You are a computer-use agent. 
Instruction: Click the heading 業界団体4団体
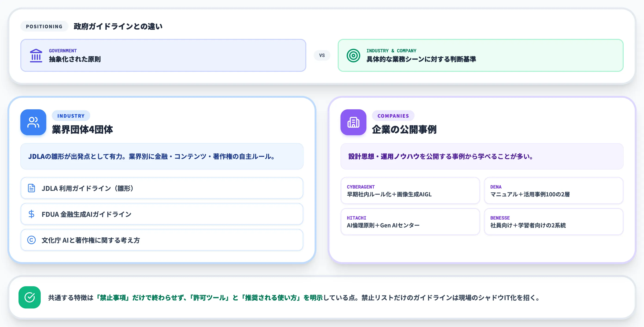coord(83,130)
